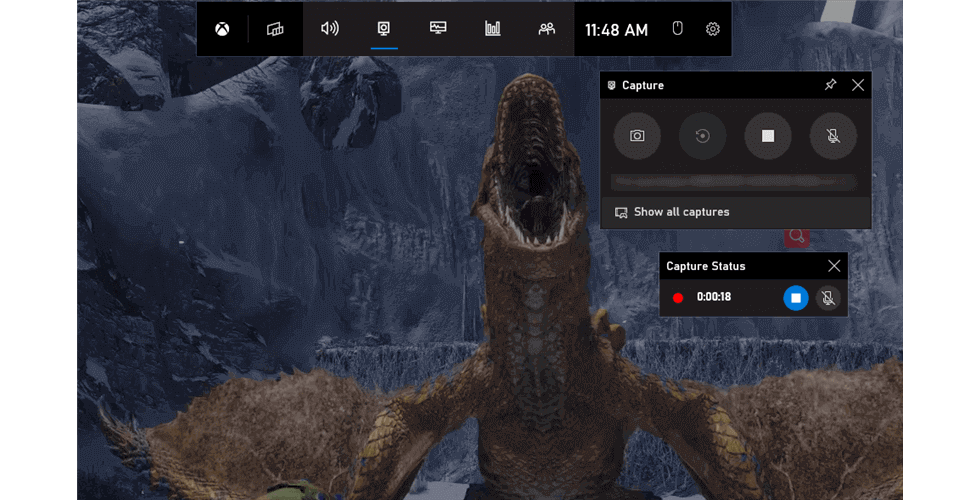Open the Resources bar chart icon
The width and height of the screenshot is (980, 500).
(x=492, y=28)
